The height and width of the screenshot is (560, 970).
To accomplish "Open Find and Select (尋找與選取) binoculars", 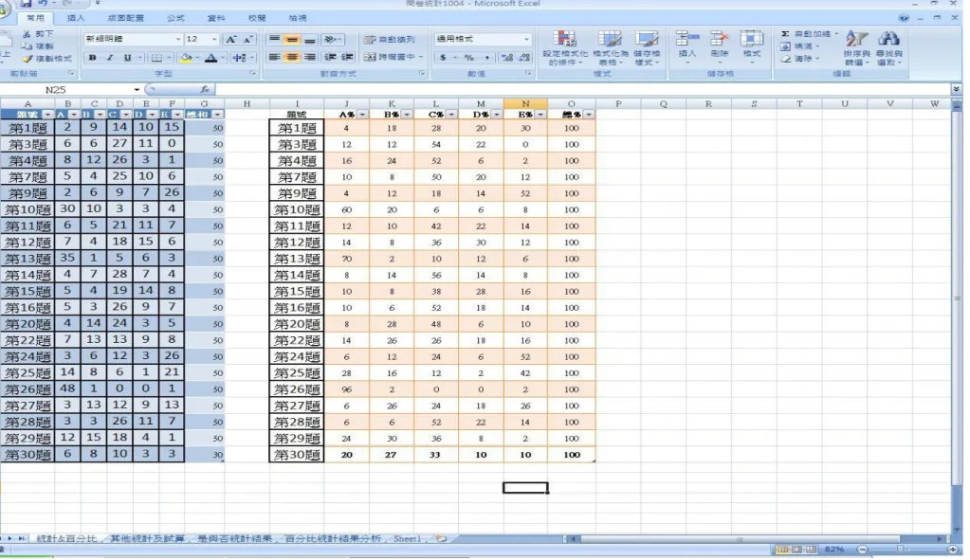I will 888,47.
